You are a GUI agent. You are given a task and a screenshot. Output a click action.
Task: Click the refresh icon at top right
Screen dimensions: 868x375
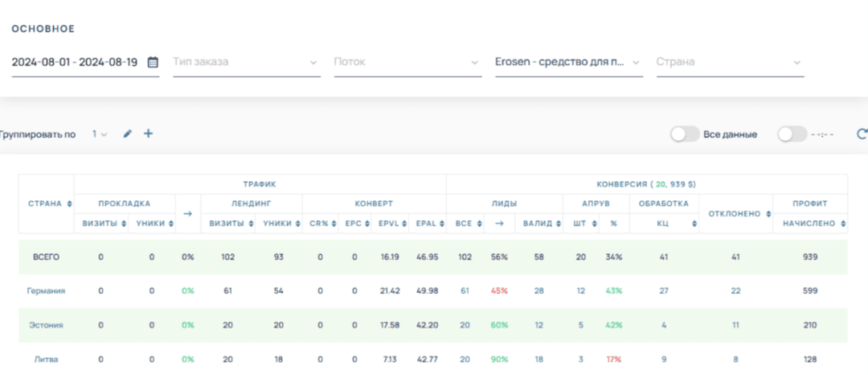pyautogui.click(x=862, y=134)
